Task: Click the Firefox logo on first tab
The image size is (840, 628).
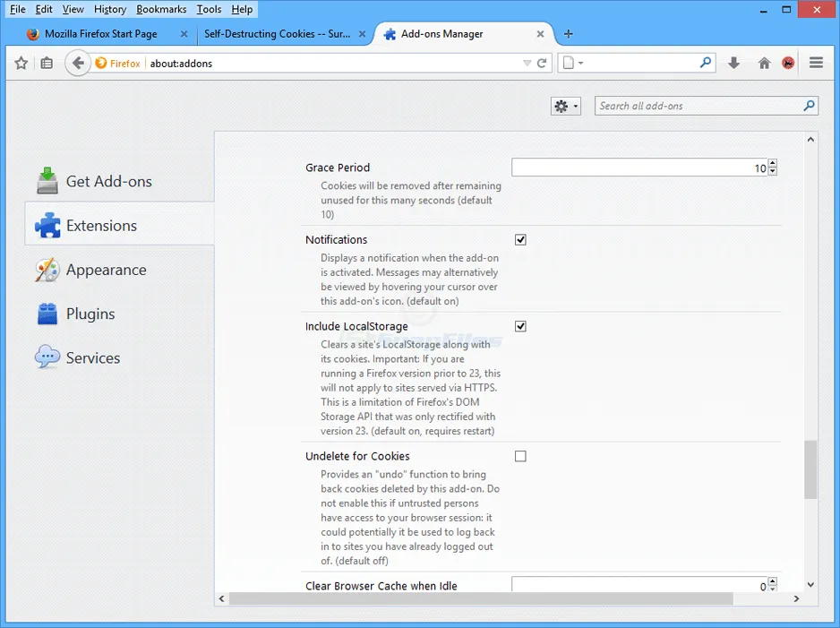Action: tap(32, 34)
